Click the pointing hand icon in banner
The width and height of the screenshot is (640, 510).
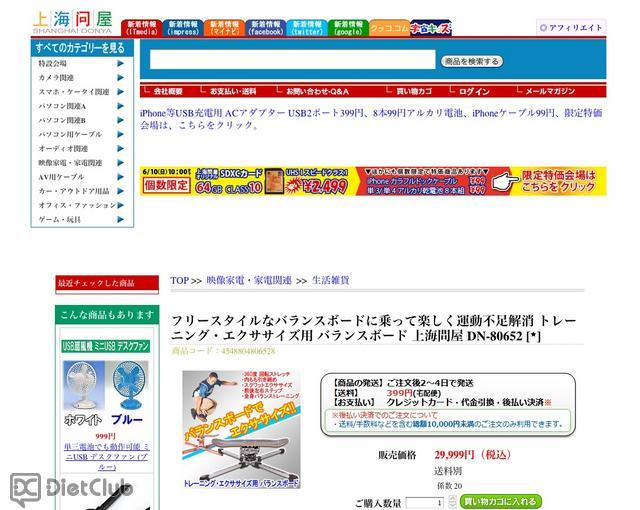(x=505, y=182)
